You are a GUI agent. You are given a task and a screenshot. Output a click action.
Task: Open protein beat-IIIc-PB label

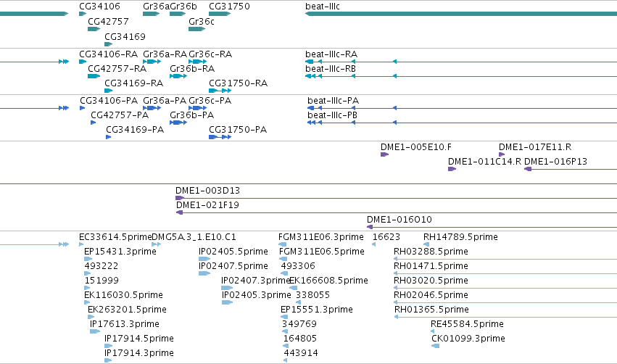coord(333,115)
